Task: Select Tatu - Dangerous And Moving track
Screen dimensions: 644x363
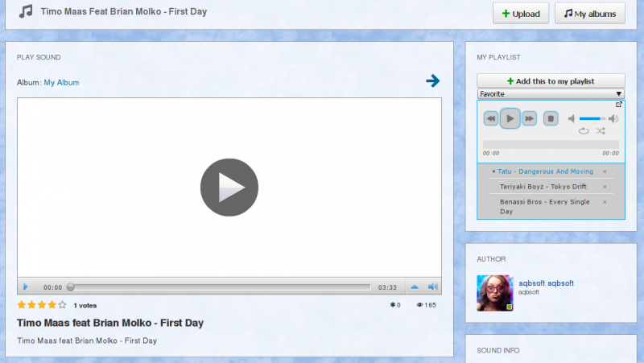Action: [x=546, y=171]
